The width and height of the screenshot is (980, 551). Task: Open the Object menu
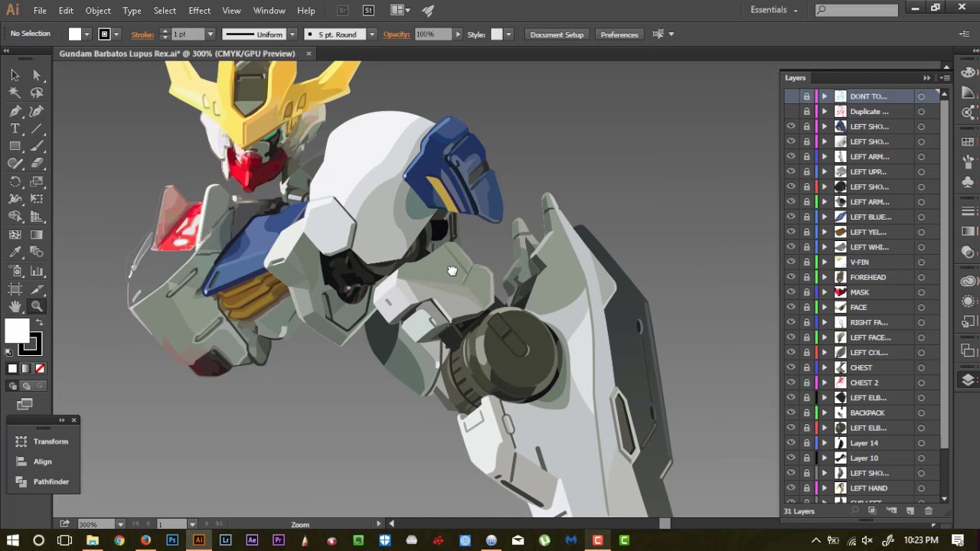(x=98, y=11)
